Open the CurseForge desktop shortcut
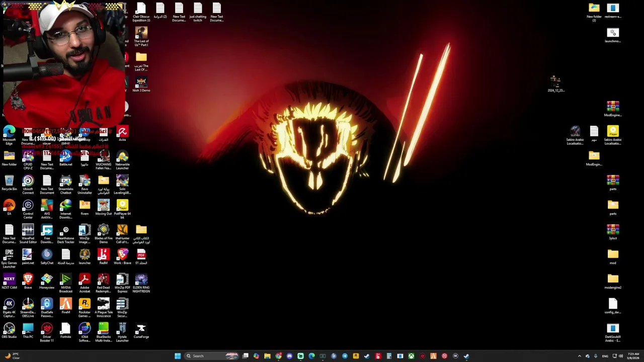 pos(141,331)
